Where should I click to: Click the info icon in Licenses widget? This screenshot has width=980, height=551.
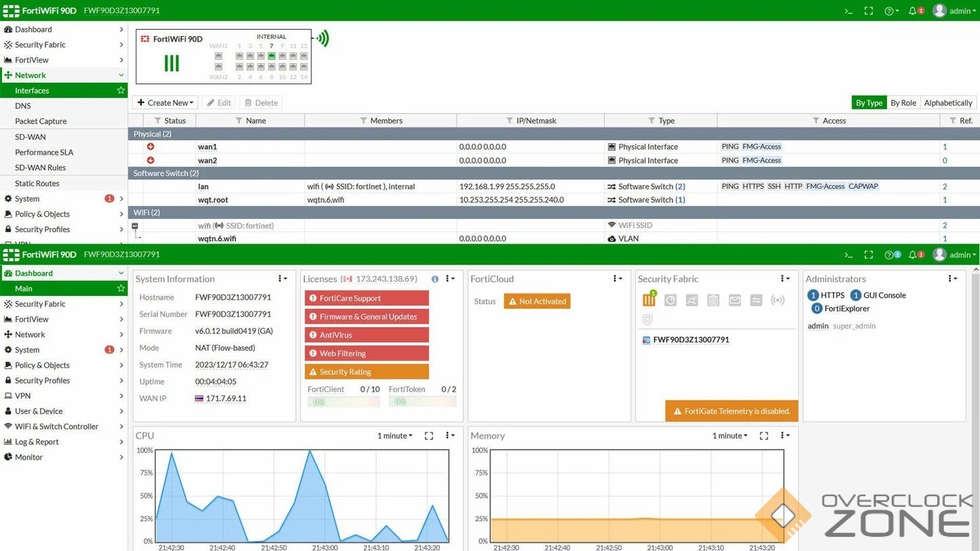[x=435, y=279]
